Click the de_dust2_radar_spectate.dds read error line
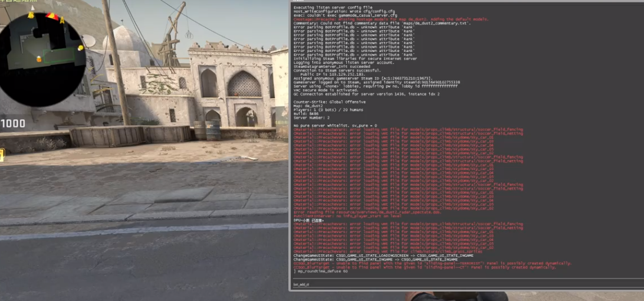Image resolution: width=644 pixels, height=301 pixels. 367,212
